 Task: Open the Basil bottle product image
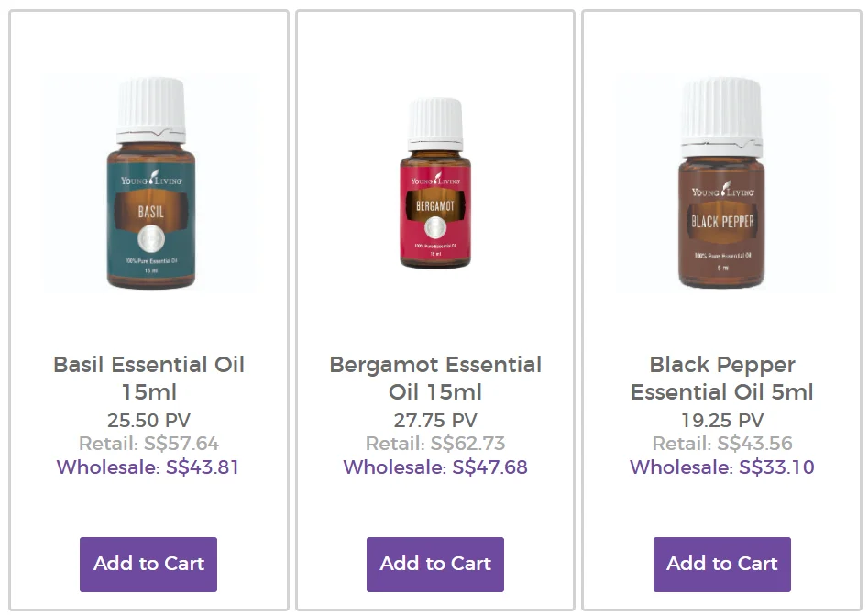[x=150, y=183]
